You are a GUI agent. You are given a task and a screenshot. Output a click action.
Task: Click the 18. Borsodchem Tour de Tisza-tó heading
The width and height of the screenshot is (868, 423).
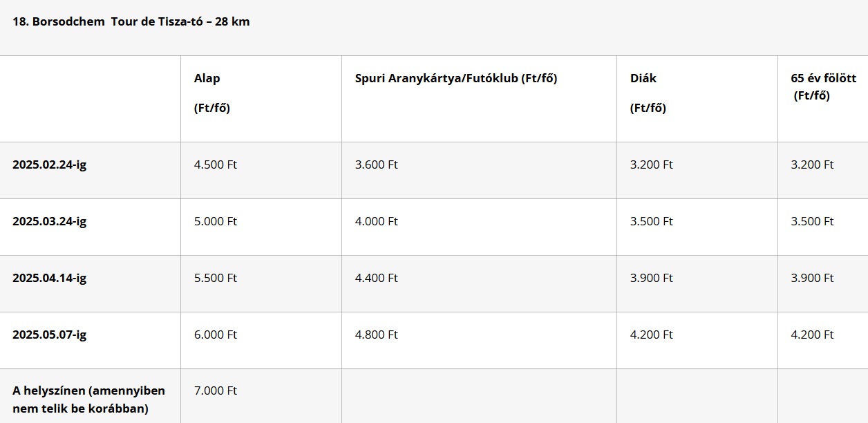pos(131,21)
